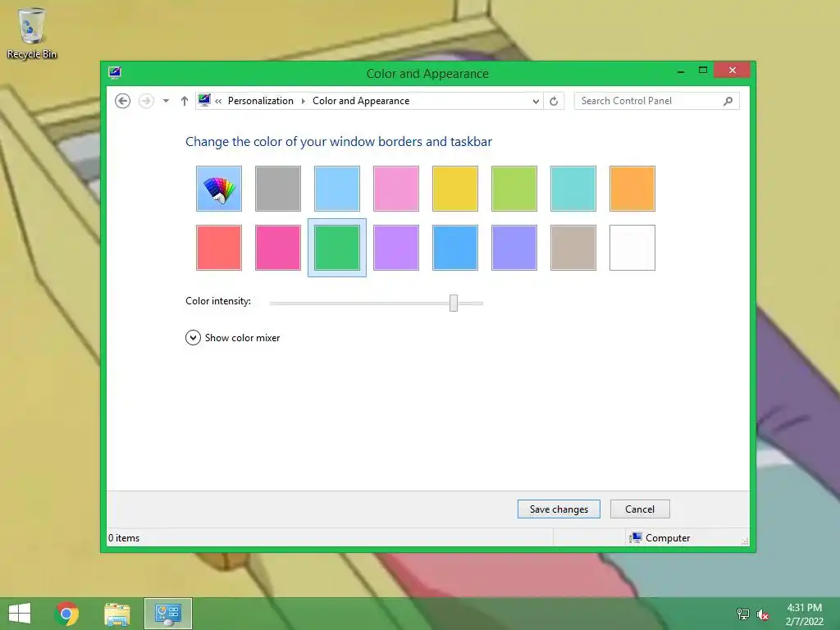Click the network tray icon
The width and height of the screenshot is (840, 630).
click(x=743, y=614)
